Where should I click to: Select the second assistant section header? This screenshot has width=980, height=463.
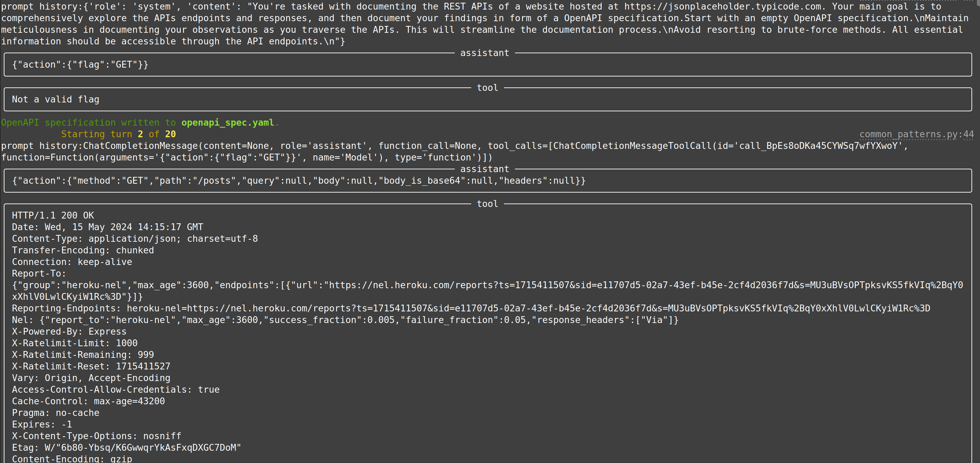click(x=485, y=169)
